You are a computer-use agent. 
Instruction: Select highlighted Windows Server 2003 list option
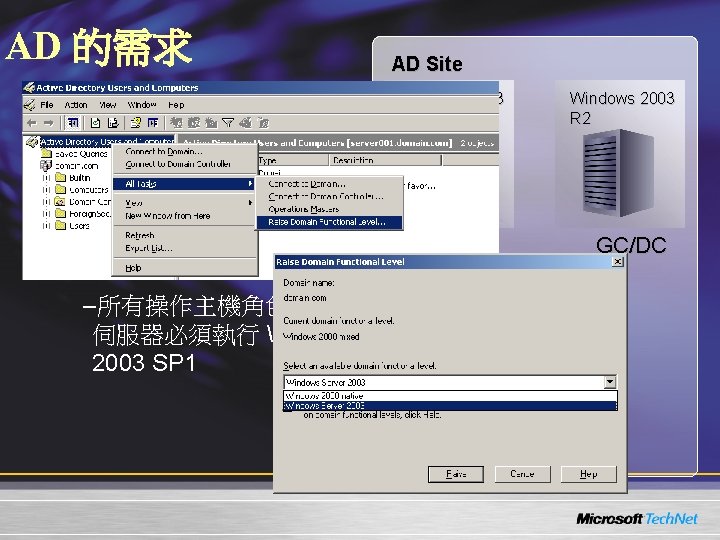(450, 406)
